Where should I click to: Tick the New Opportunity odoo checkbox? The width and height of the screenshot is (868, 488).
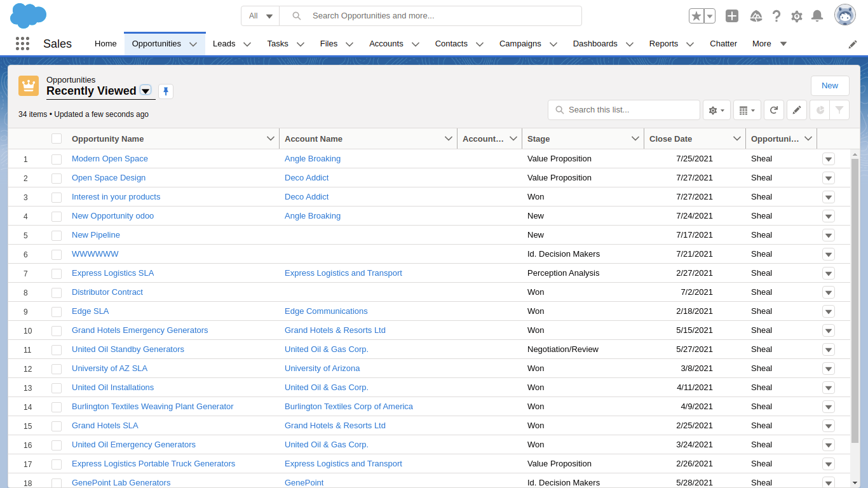[x=57, y=216]
